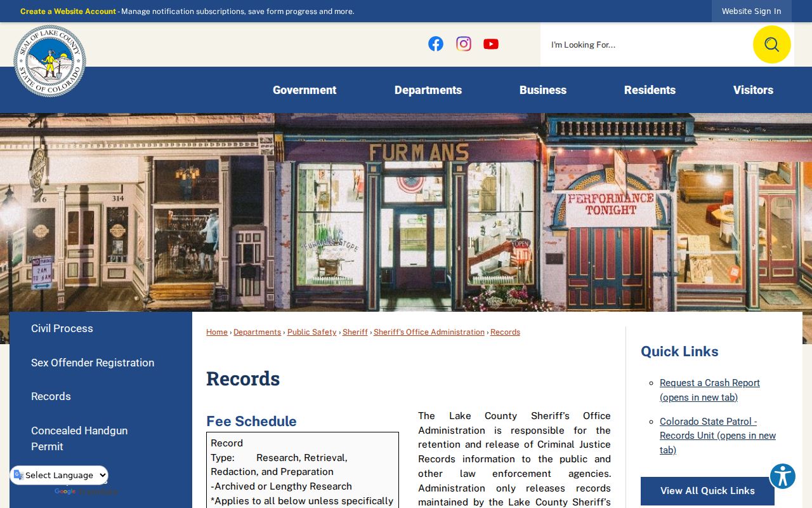
Task: Click Sheriff's Office Administration breadcrumb
Action: 429,332
